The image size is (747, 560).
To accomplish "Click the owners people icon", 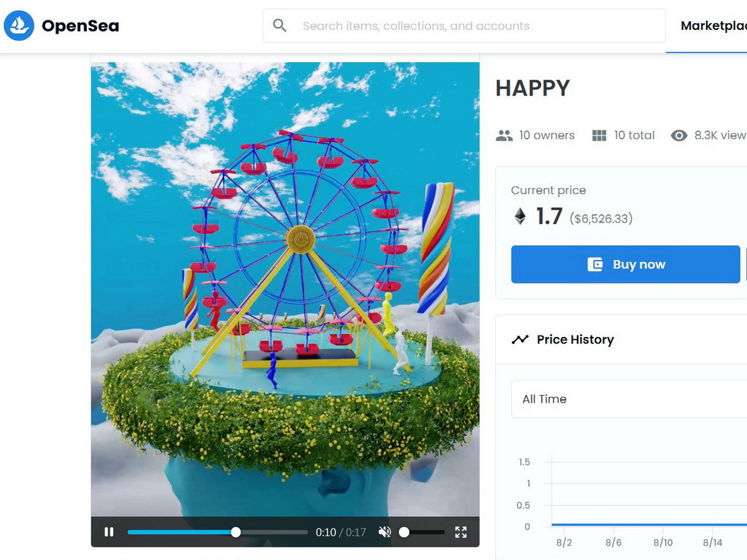I will click(x=504, y=136).
